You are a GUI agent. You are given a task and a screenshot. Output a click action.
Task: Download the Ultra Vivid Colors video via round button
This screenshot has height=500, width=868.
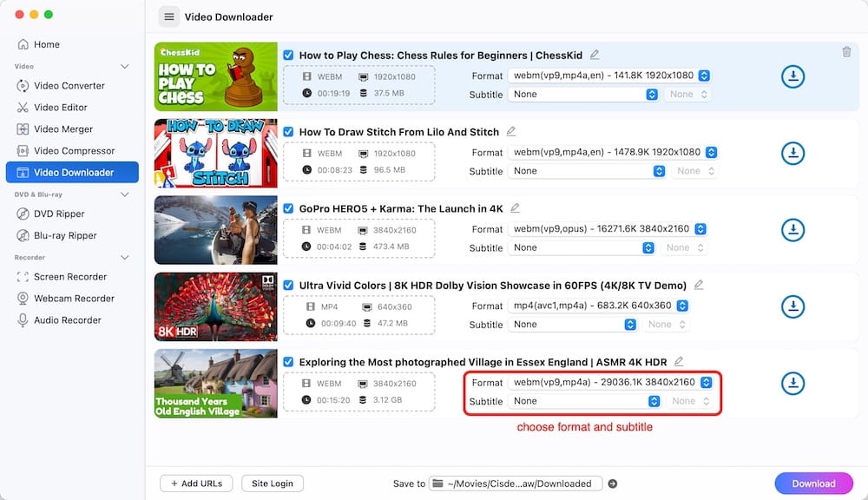pyautogui.click(x=792, y=306)
